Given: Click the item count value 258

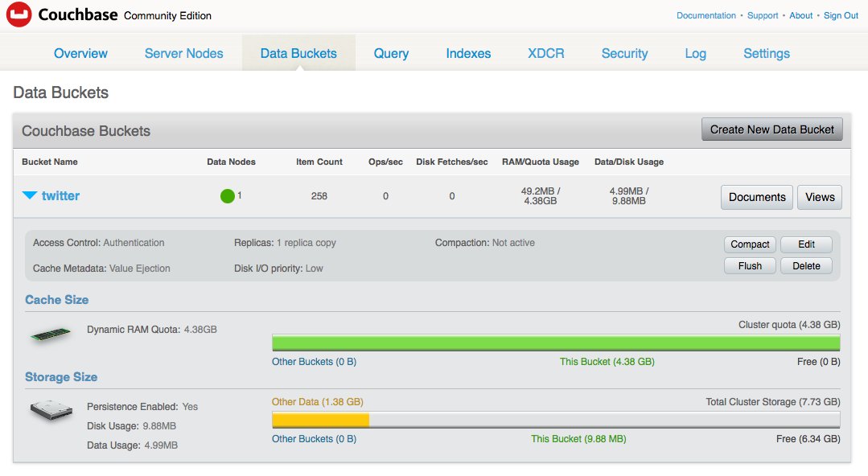Looking at the screenshot, I should 319,196.
